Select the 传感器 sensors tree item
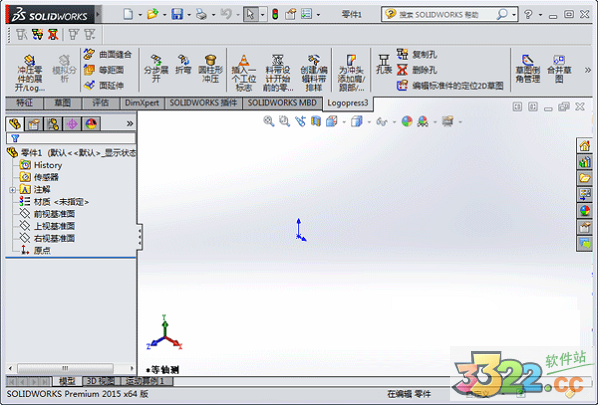The width and height of the screenshot is (600, 406). point(39,177)
